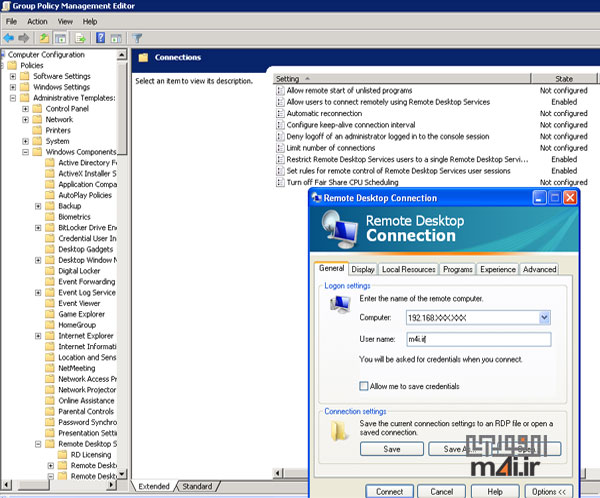The width and height of the screenshot is (600, 498).
Task: Select the Policies tree item
Action: (x=32, y=65)
